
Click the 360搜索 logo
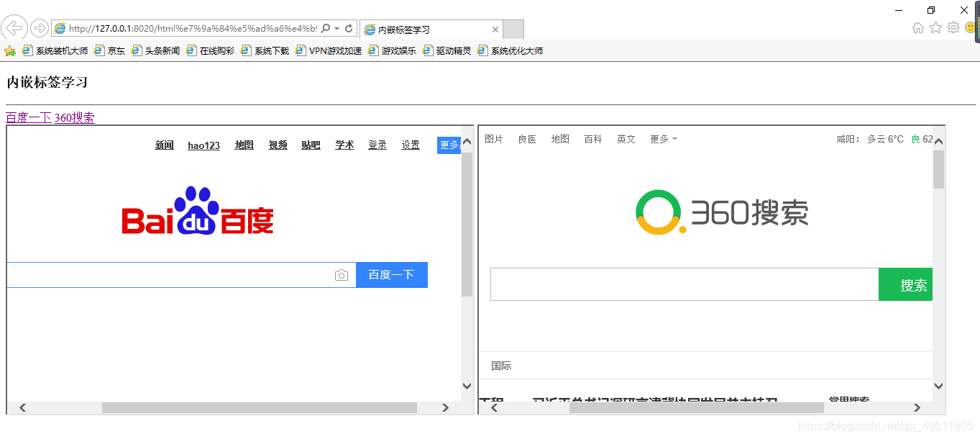(x=722, y=212)
